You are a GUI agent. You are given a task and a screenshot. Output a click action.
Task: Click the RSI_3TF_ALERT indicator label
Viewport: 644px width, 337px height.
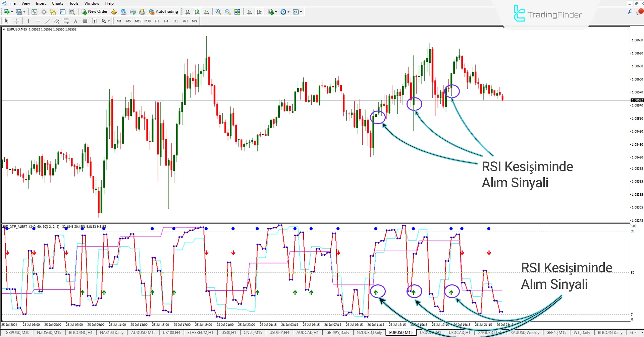[16, 227]
